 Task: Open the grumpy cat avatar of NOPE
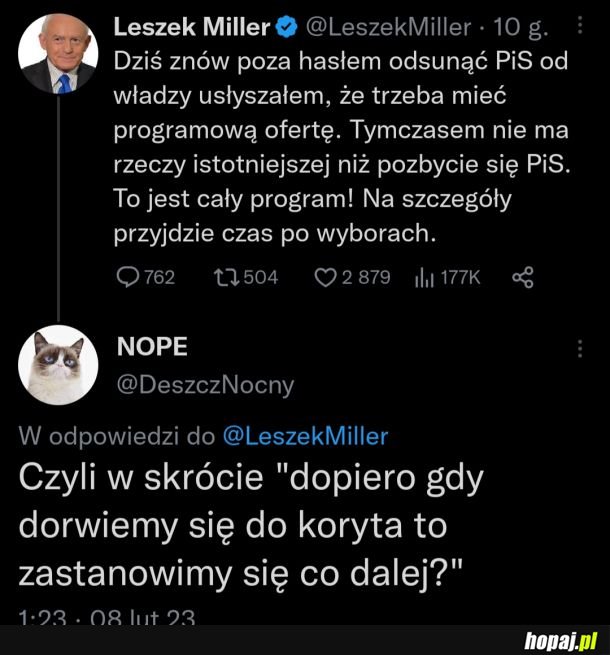[58, 364]
